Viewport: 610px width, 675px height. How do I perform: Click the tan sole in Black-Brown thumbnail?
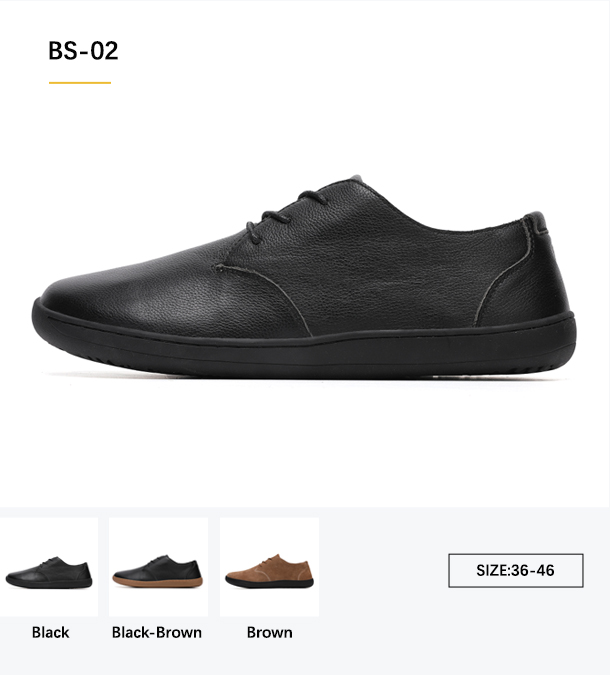158,582
